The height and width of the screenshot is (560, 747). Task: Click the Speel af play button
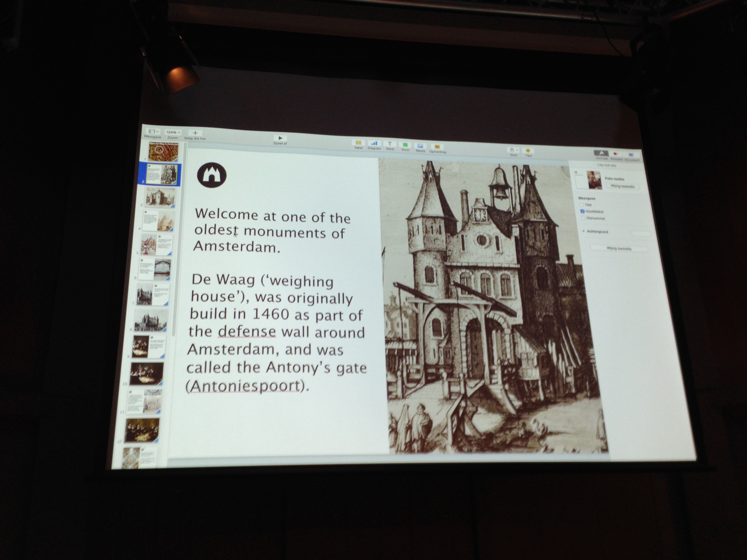point(280,138)
